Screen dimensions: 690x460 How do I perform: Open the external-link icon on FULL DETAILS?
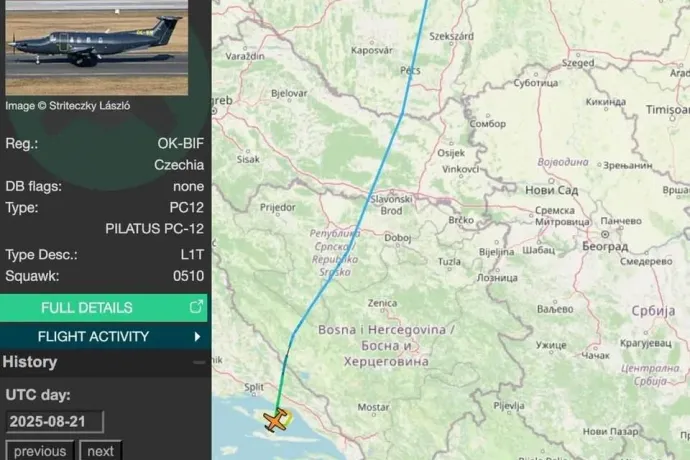tap(196, 307)
